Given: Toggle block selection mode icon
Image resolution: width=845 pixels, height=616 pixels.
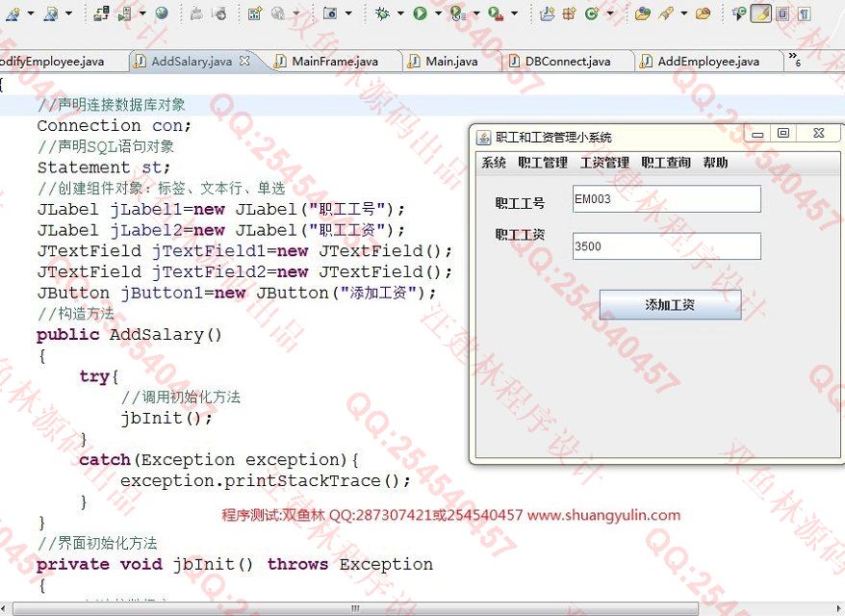Looking at the screenshot, I should point(783,13).
